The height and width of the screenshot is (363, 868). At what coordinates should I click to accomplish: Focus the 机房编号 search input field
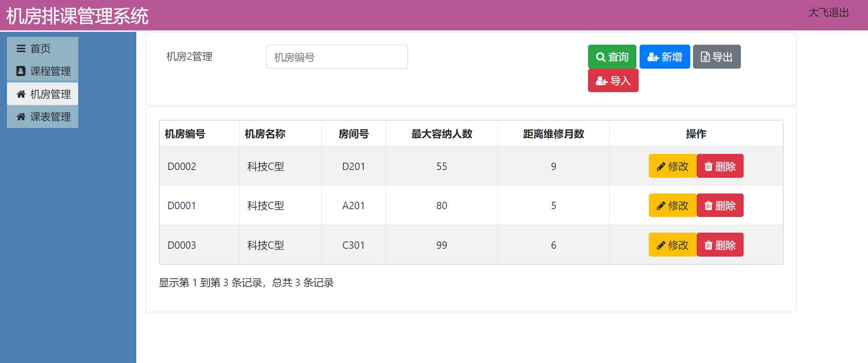point(337,57)
